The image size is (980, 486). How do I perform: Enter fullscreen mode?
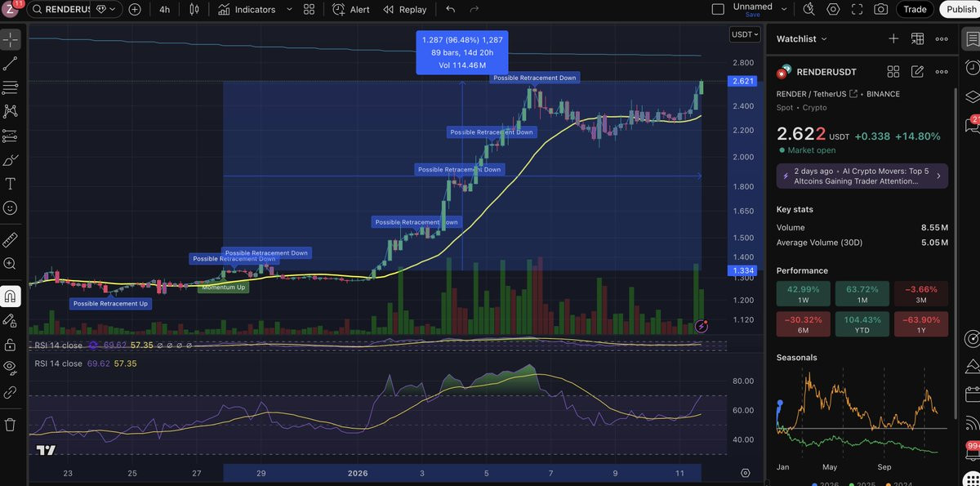point(857,10)
